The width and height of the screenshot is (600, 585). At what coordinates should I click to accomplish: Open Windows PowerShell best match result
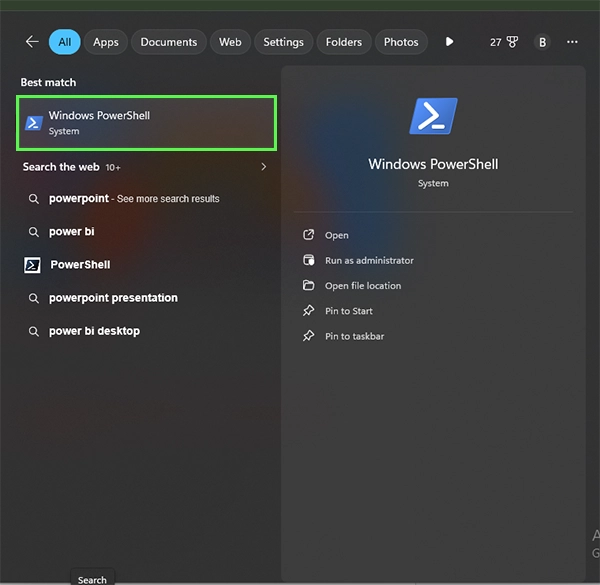coord(147,123)
